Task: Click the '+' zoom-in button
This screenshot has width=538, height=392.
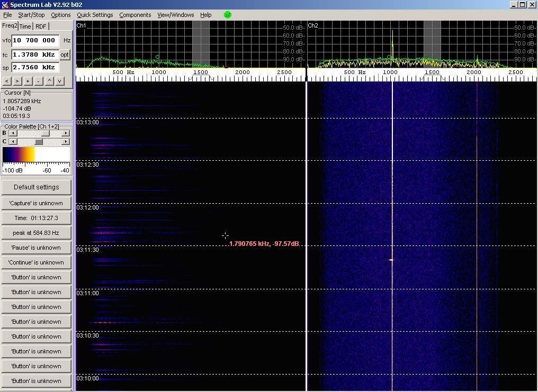Action: pyautogui.click(x=28, y=81)
